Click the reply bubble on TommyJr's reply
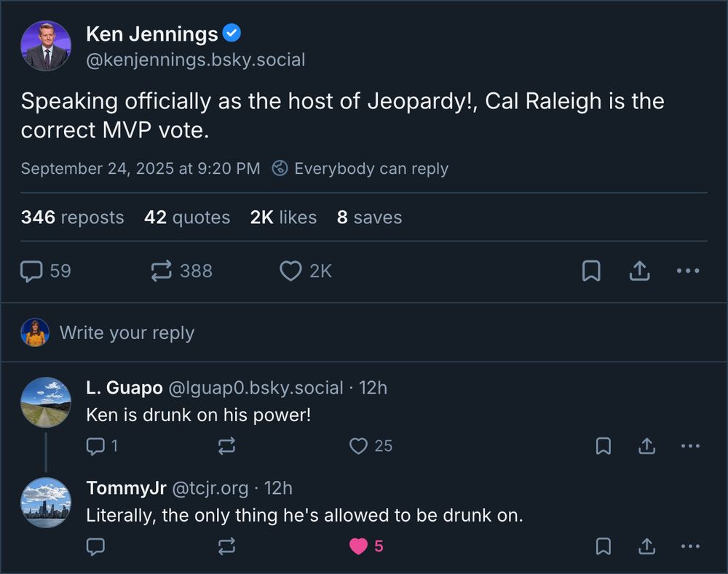The image size is (728, 574). pos(97,546)
